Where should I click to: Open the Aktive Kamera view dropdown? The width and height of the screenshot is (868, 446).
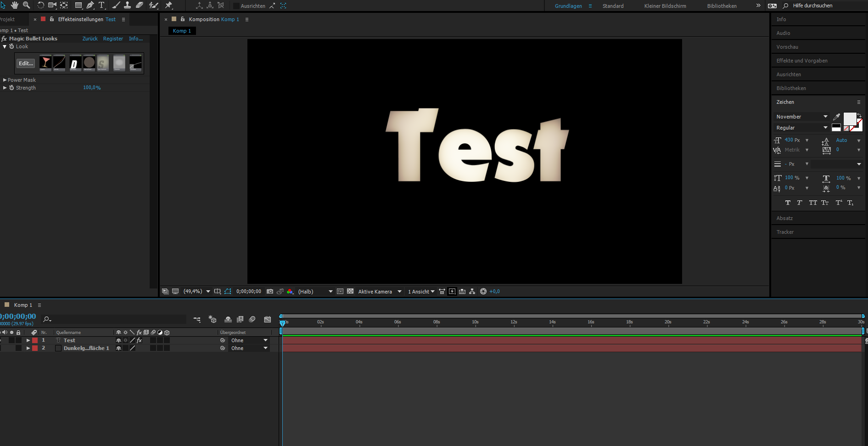380,292
